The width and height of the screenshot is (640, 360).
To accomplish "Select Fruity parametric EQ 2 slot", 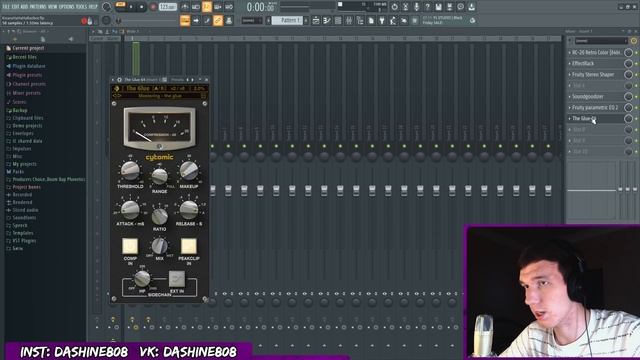I will pyautogui.click(x=596, y=108).
